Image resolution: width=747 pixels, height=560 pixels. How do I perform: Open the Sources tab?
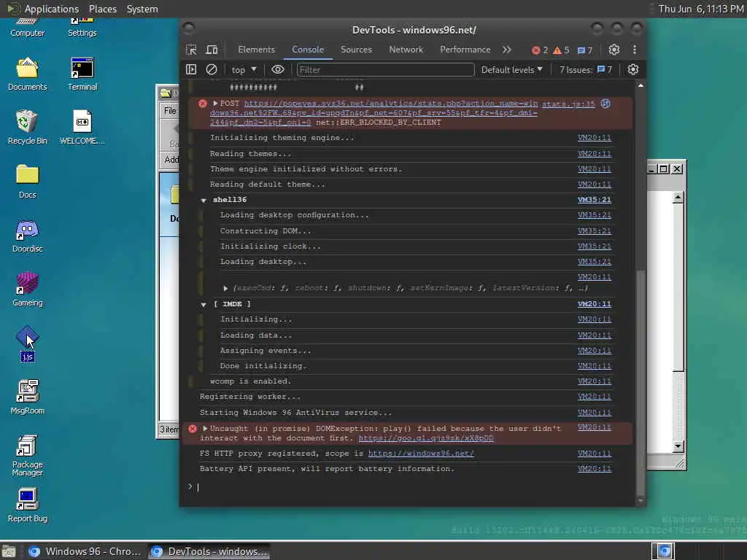pos(356,50)
